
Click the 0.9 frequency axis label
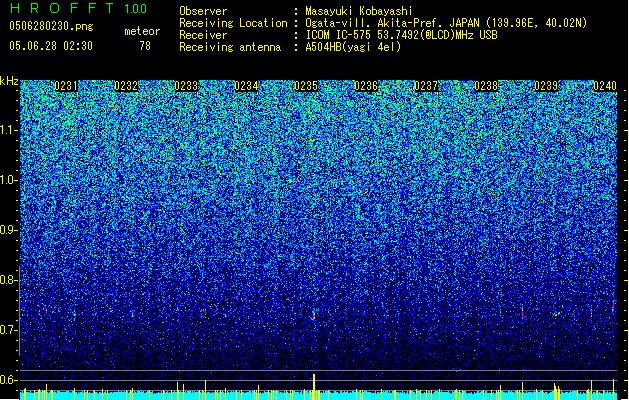pos(9,230)
